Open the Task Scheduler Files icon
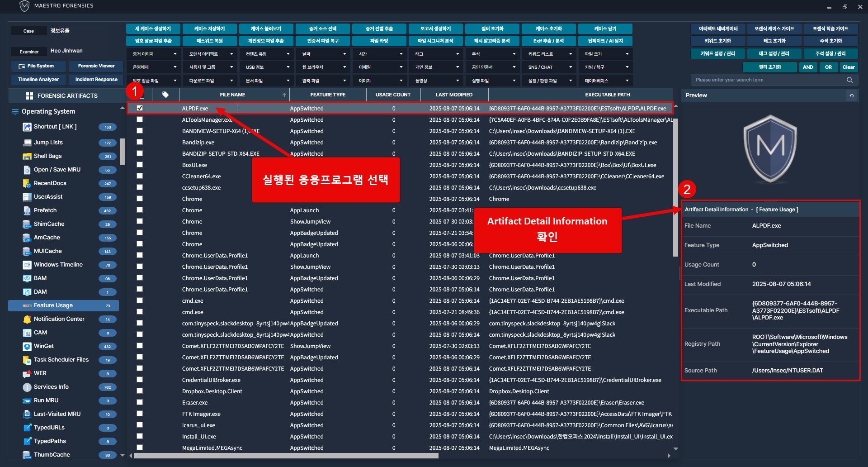The width and height of the screenshot is (868, 467). pyautogui.click(x=27, y=360)
